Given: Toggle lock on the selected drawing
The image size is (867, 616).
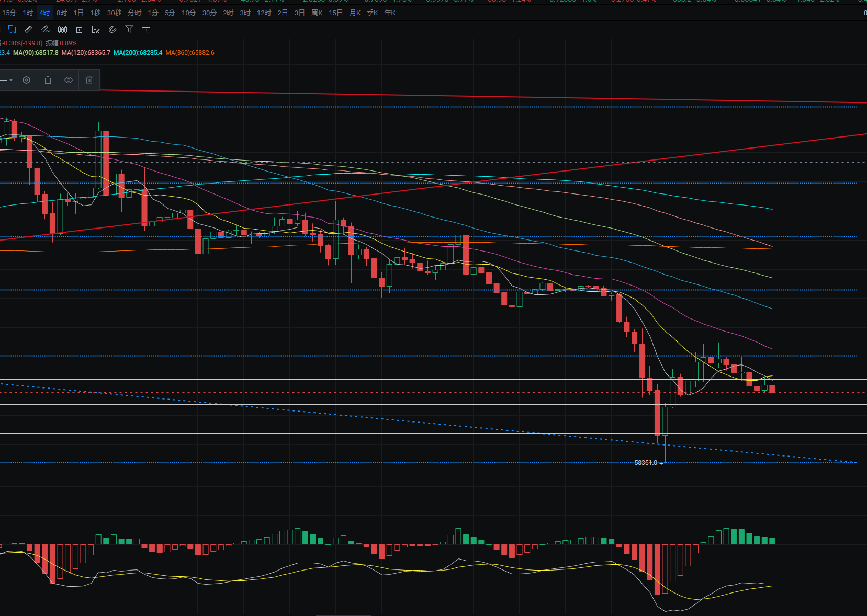Looking at the screenshot, I should 48,80.
